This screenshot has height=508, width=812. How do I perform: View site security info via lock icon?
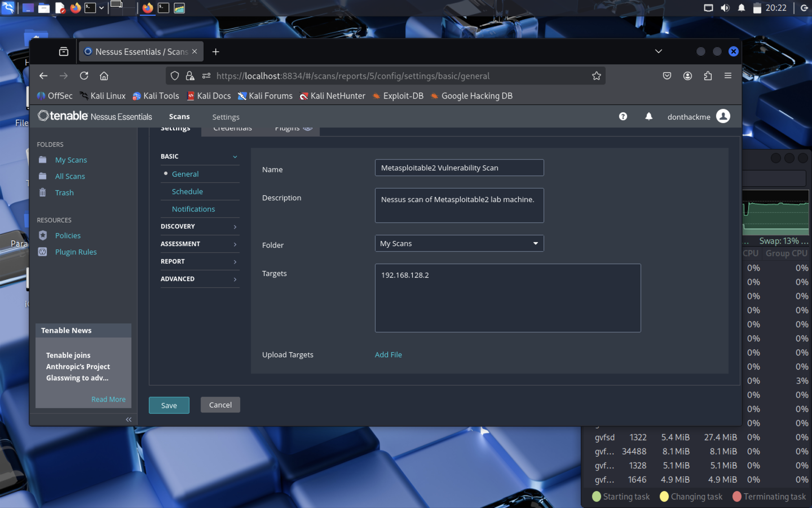190,76
